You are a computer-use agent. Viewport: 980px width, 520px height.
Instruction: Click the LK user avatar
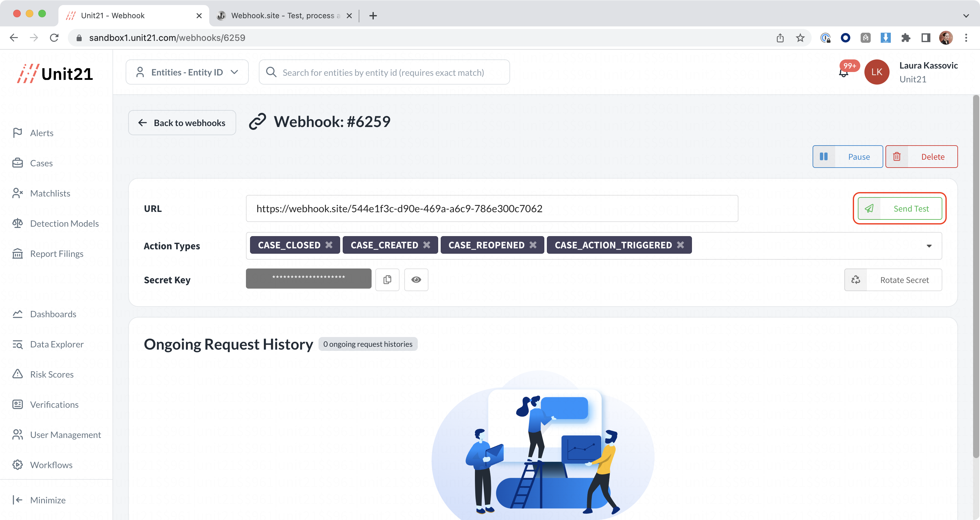[877, 72]
